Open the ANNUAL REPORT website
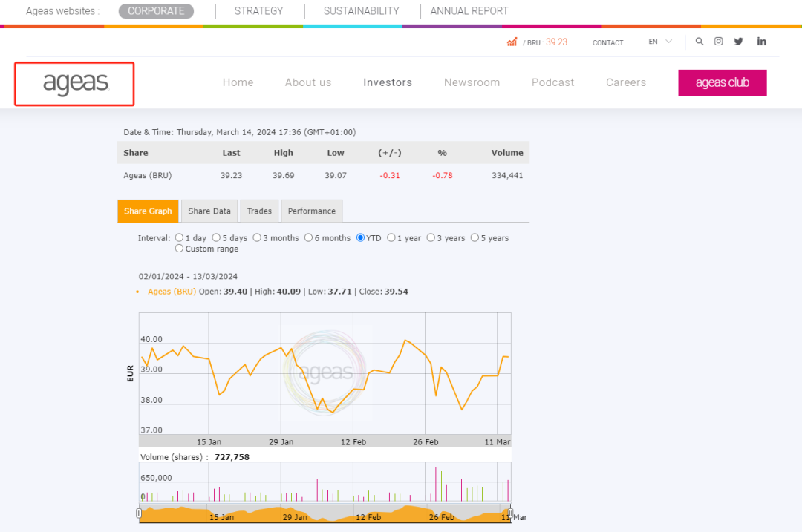 (469, 10)
